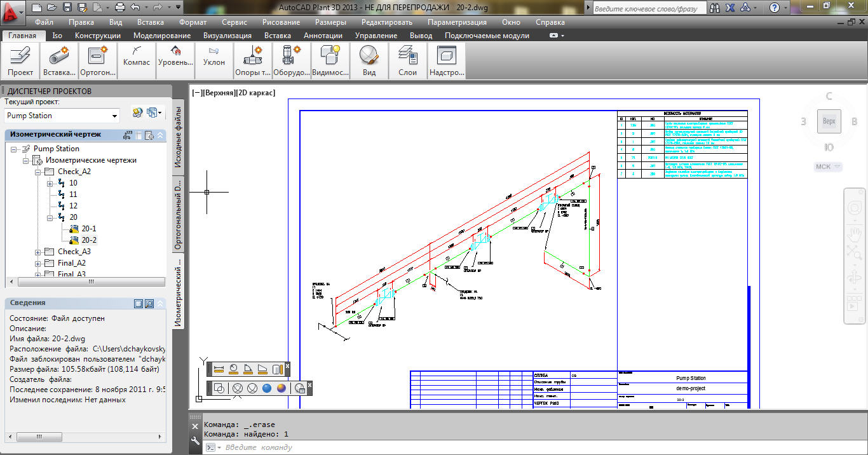Open the Текущий проект Pump Station dropdown
The height and width of the screenshot is (455, 868).
pyautogui.click(x=62, y=116)
